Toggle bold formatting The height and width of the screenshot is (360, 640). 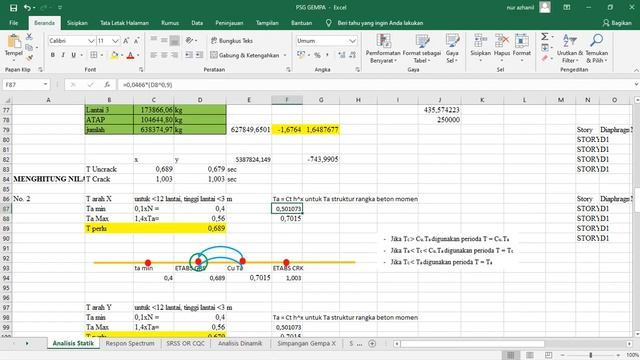(53, 55)
